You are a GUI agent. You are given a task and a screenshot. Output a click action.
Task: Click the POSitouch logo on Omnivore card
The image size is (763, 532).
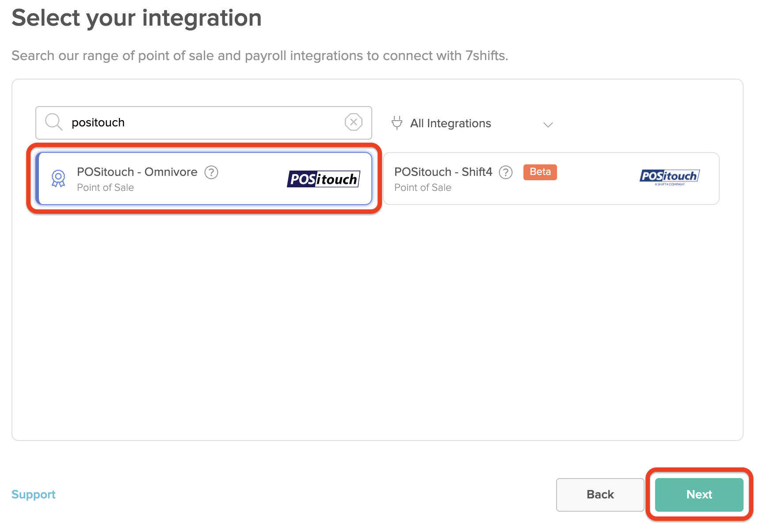(x=324, y=179)
